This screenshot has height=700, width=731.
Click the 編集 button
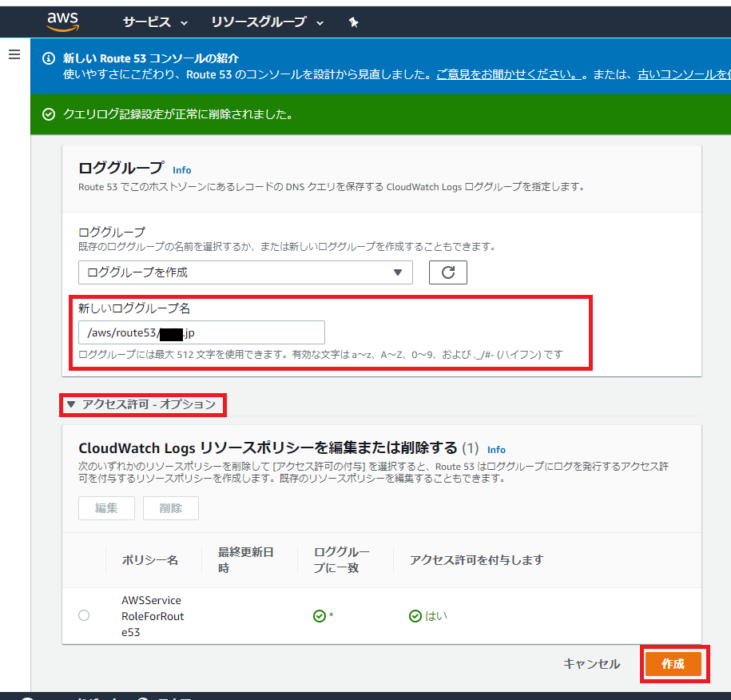[x=106, y=507]
